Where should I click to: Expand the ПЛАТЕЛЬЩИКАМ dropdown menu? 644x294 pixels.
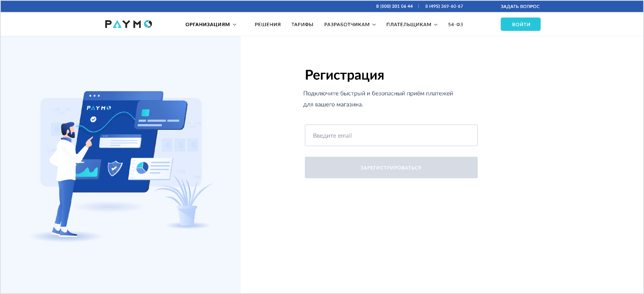click(x=411, y=24)
